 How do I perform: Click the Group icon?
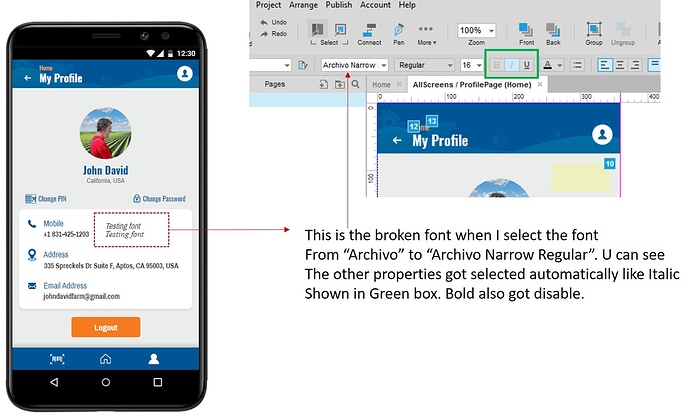pos(594,31)
